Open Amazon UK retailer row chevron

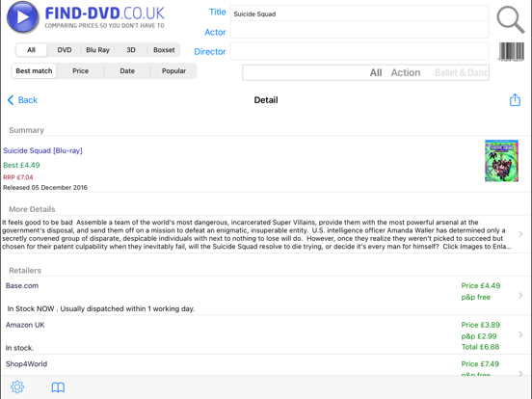pos(520,334)
